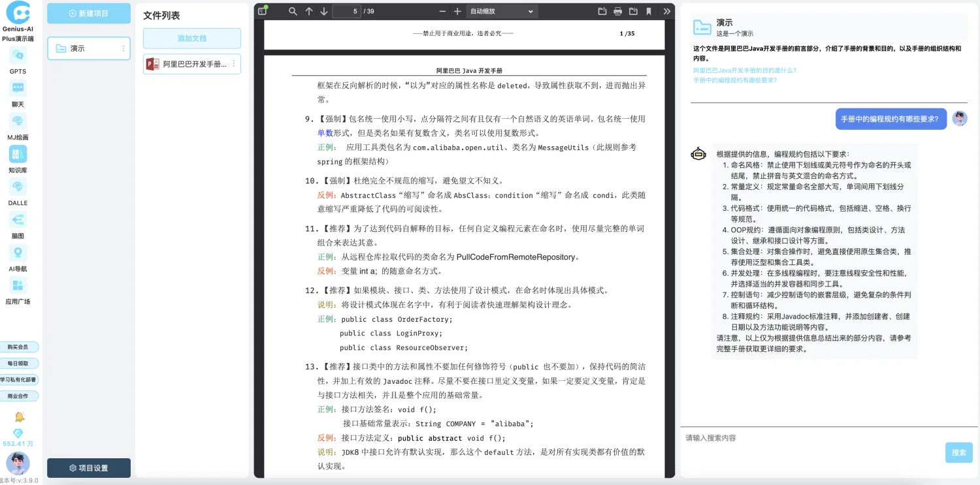Click the robot assistant avatar icon

click(x=698, y=154)
